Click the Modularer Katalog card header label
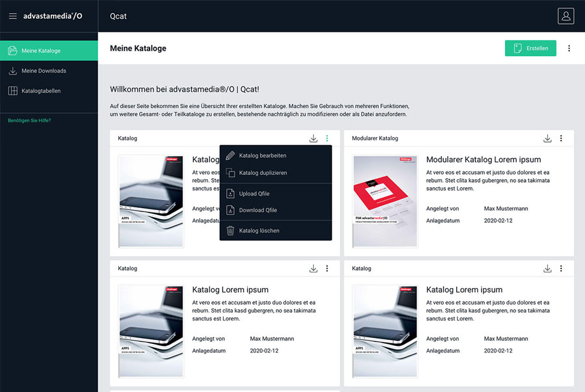This screenshot has width=585, height=392. tap(375, 138)
